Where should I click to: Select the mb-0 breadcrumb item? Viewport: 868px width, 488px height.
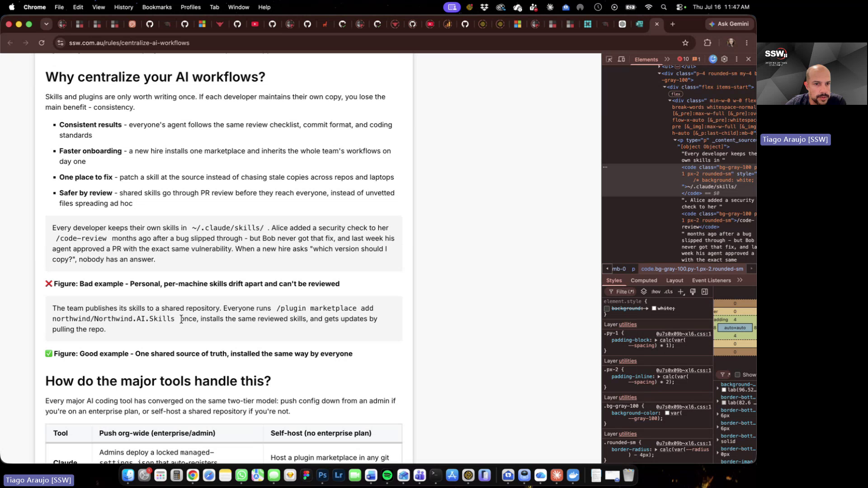618,269
